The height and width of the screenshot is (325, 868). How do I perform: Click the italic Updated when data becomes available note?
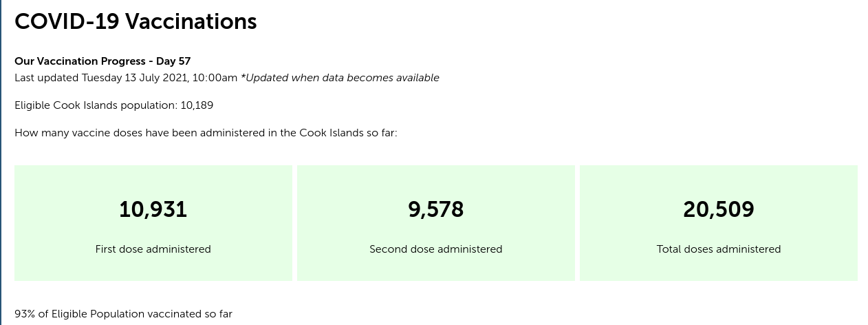pos(340,78)
